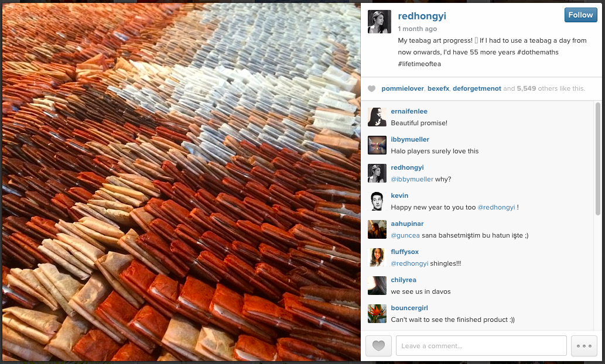Click the Follow button
This screenshot has height=364, width=605.
coord(580,15)
